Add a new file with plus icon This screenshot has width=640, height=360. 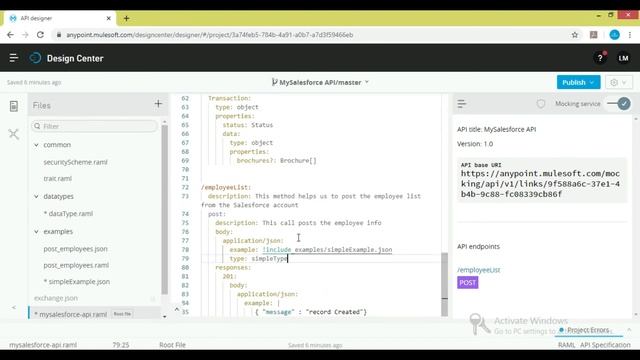158,104
